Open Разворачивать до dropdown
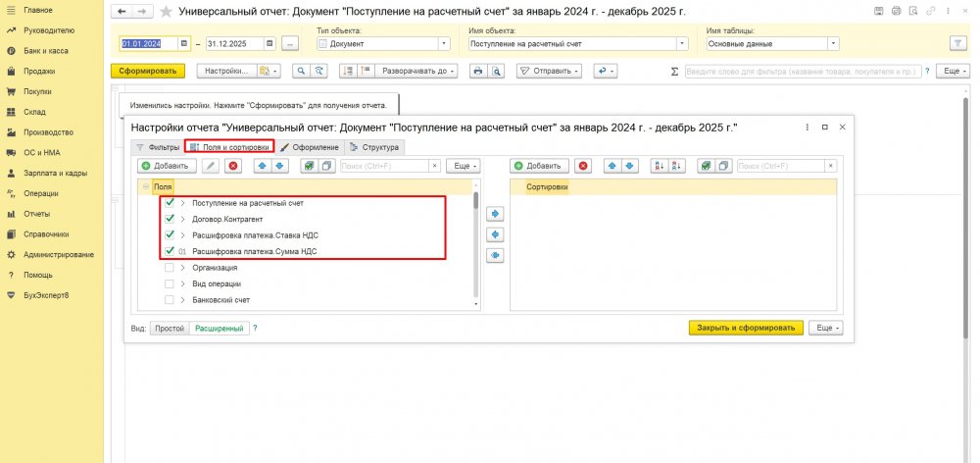This screenshot has height=463, width=980. point(418,72)
